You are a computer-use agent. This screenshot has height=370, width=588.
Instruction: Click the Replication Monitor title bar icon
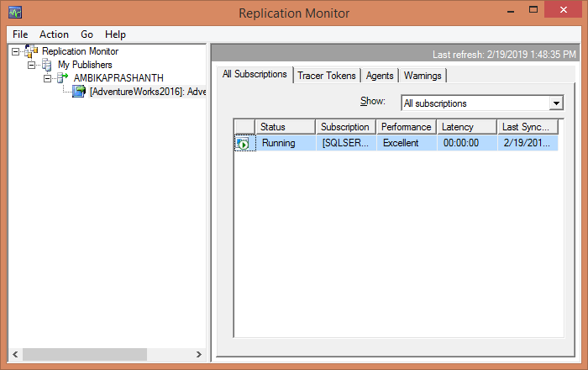pos(15,13)
